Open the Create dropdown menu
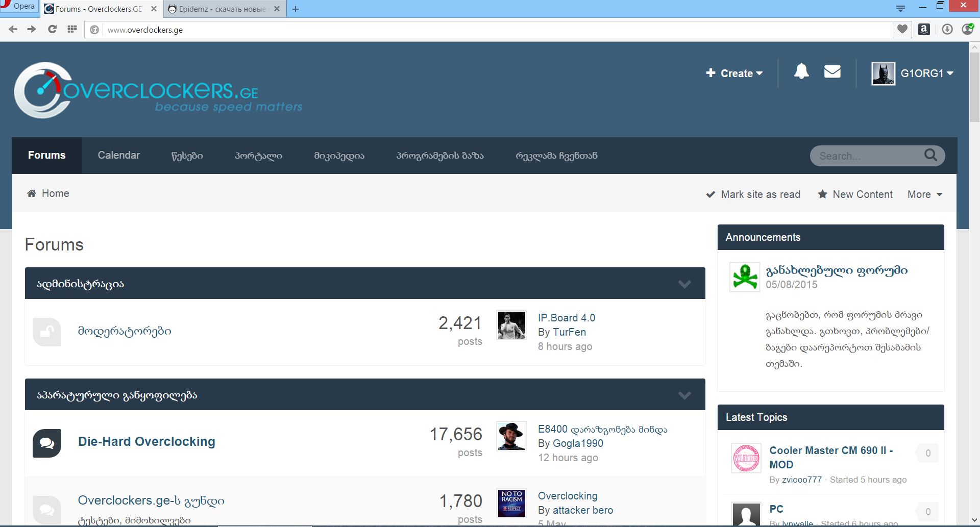Screen dimensions: 980x527 tap(734, 73)
